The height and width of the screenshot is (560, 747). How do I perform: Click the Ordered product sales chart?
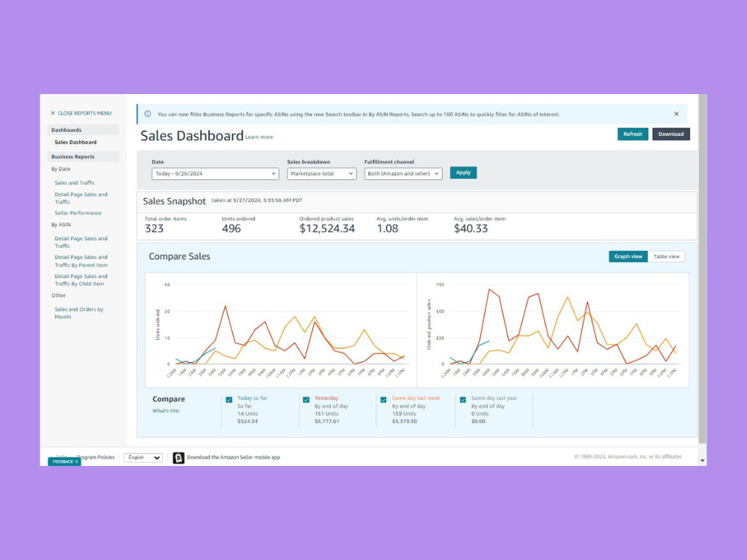point(553,330)
